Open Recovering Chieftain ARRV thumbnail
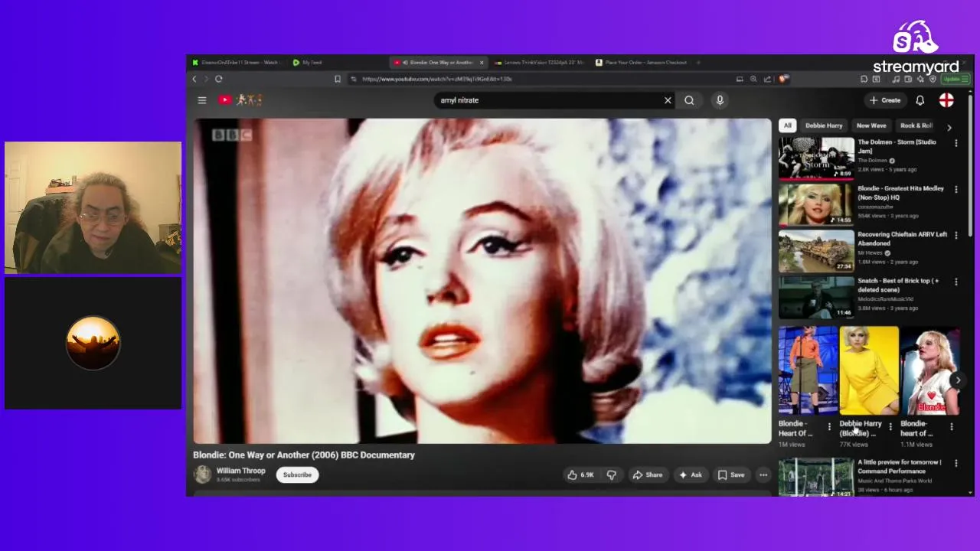This screenshot has height=551, width=980. (816, 251)
